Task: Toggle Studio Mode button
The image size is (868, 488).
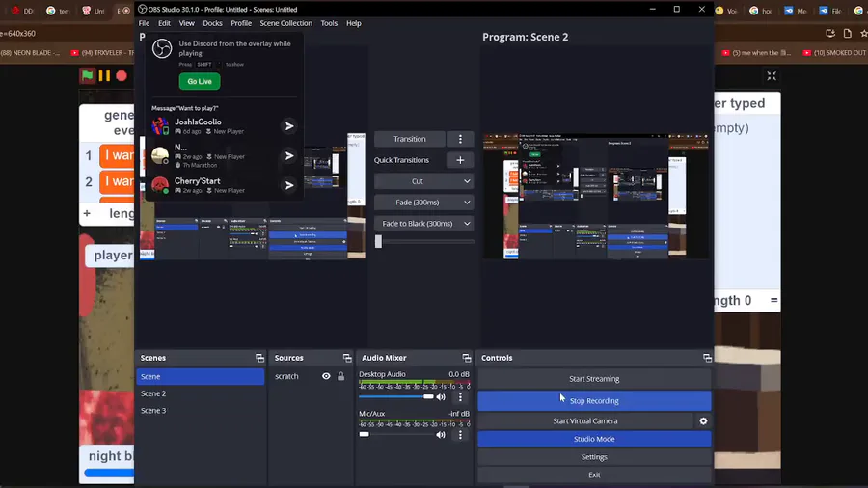Action: click(x=594, y=439)
